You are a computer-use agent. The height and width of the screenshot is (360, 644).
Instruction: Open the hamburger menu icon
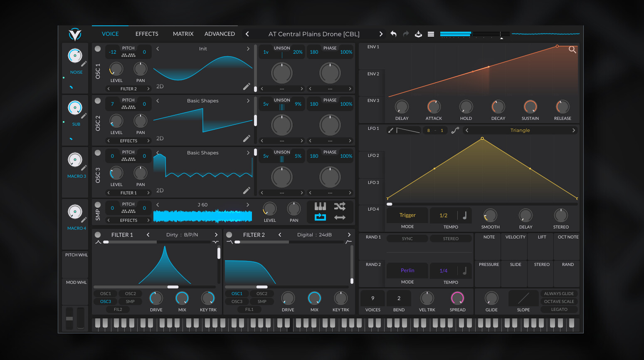(431, 34)
